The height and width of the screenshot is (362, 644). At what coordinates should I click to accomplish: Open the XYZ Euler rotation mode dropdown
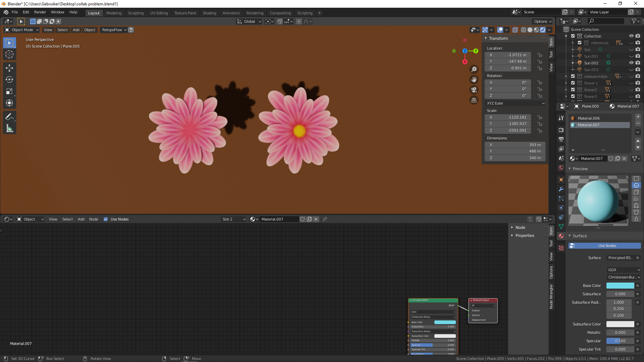point(515,103)
